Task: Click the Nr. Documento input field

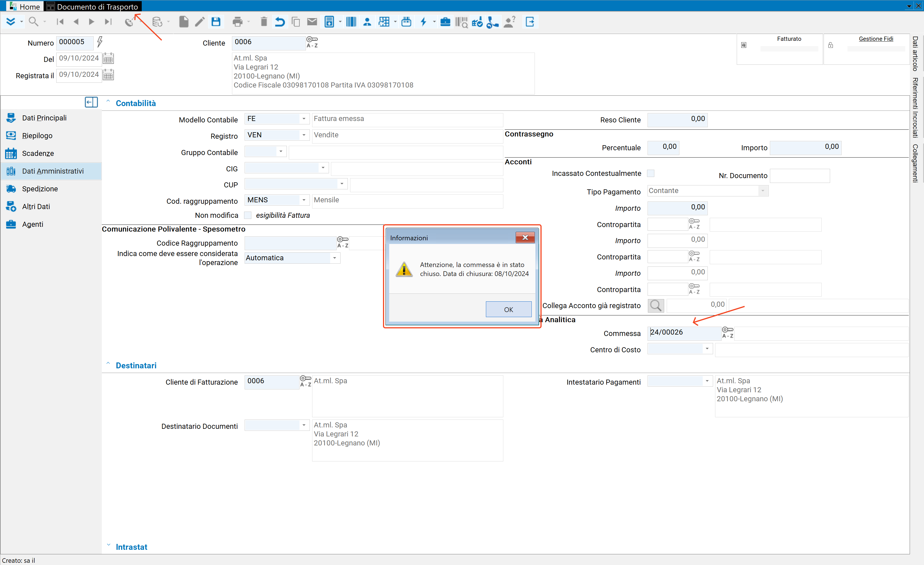Action: [x=799, y=176]
